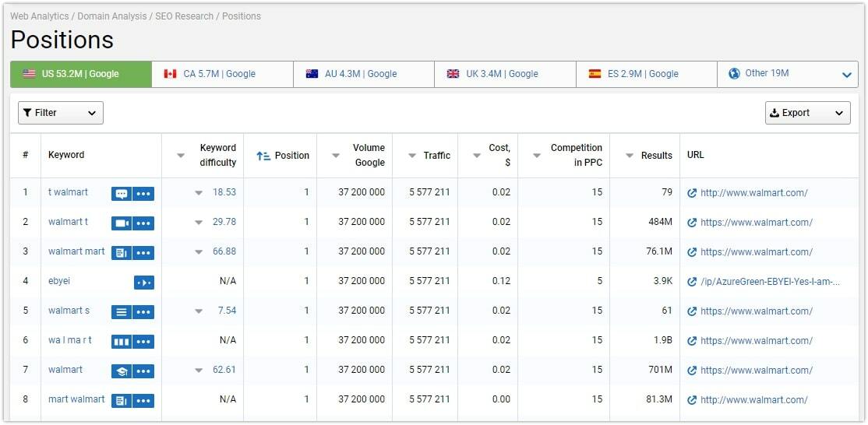Open the three-dots menu for 't walmart'
Image resolution: width=868 pixels, height=425 pixels.
(143, 194)
